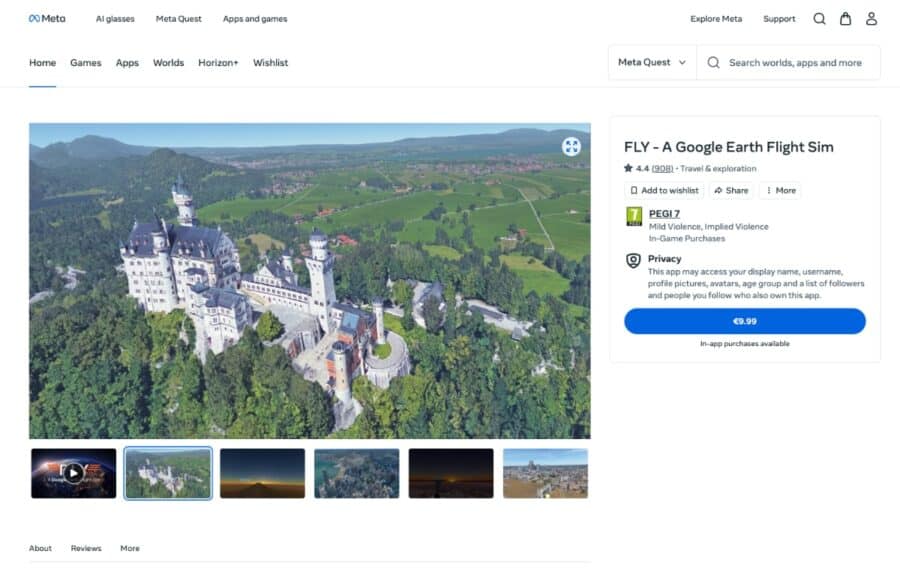Open the Meta Quest platform dropdown
The width and height of the screenshot is (900, 572).
point(652,62)
